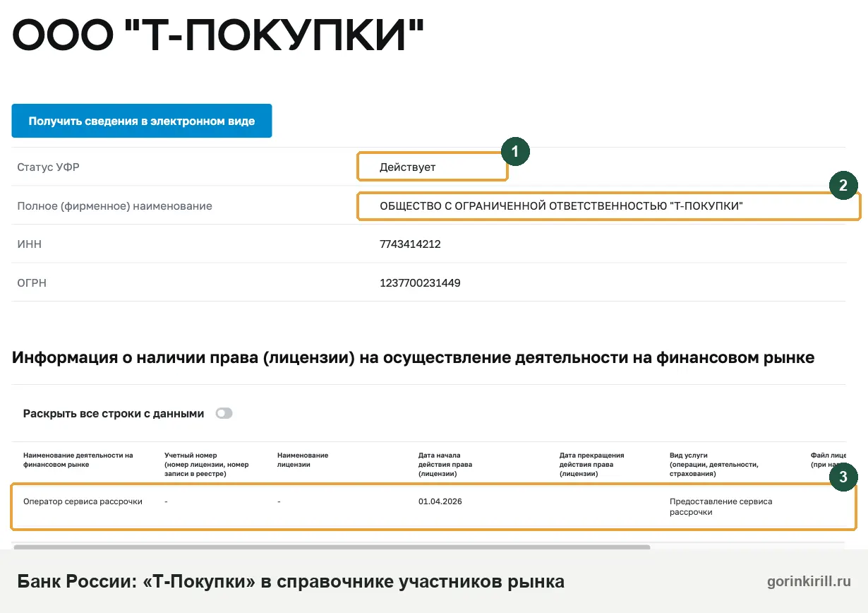Click the 'ООО "Т-ПОКУПКИ"' page heading
Viewport: 868px width, 613px height.
(x=219, y=34)
